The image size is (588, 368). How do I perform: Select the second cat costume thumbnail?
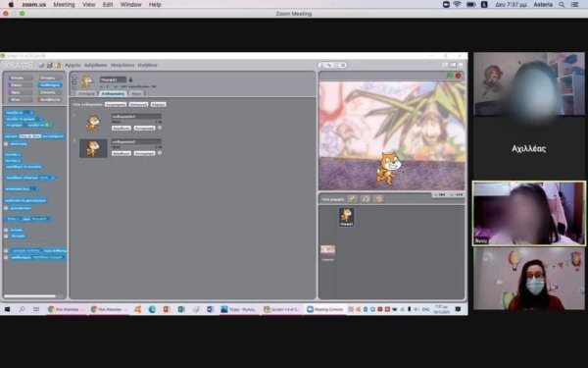(93, 148)
